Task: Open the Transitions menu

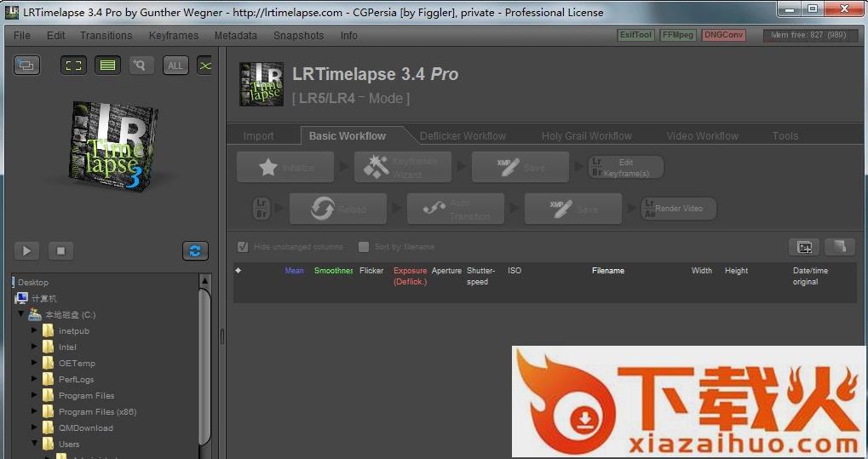Action: point(106,36)
